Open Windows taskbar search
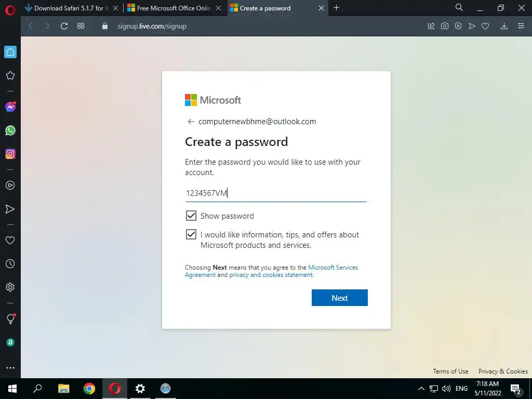Image resolution: width=532 pixels, height=399 pixels. coord(37,389)
